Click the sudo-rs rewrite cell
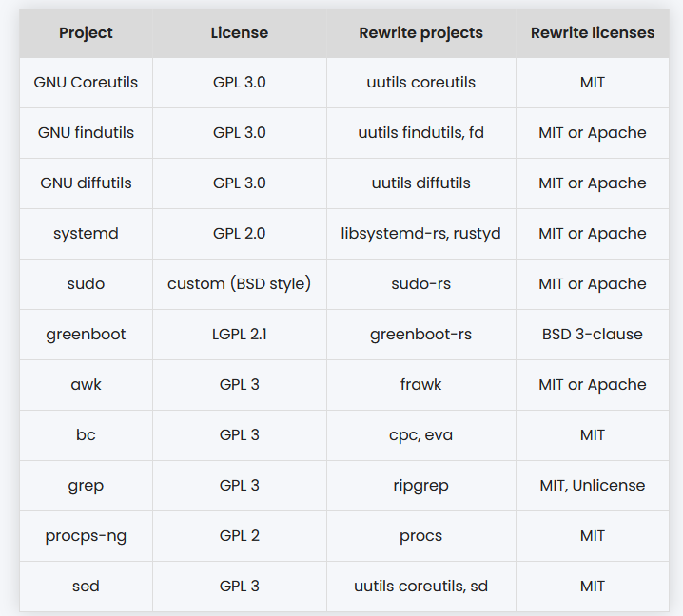Screen dimensions: 683x616 pyautogui.click(x=420, y=284)
